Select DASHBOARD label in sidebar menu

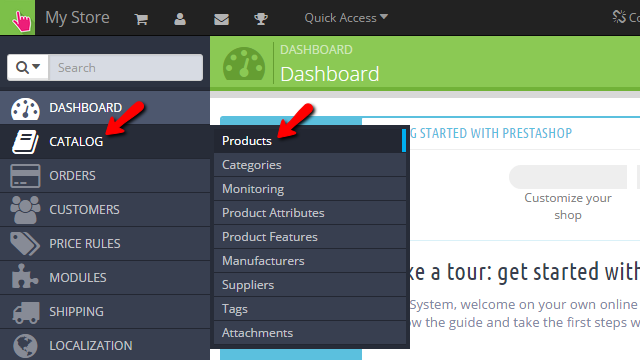(86, 108)
